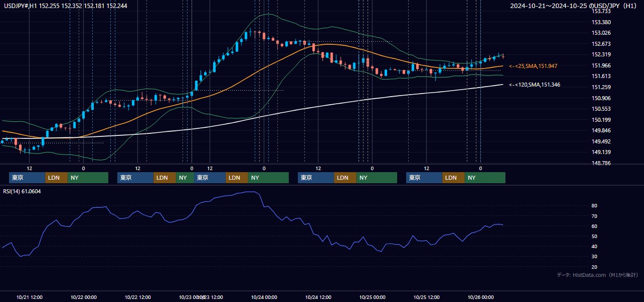Click the 150.199 price axis label

[601, 120]
